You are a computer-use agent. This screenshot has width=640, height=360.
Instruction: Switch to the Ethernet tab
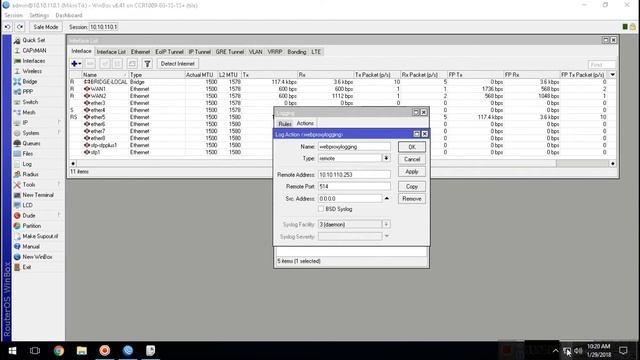coord(140,52)
